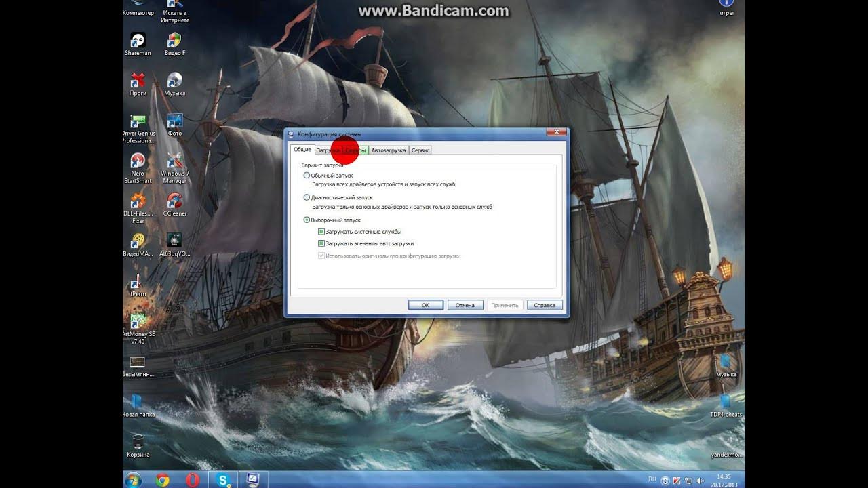
Task: Open the Проги desktop shortcut
Action: tap(138, 84)
